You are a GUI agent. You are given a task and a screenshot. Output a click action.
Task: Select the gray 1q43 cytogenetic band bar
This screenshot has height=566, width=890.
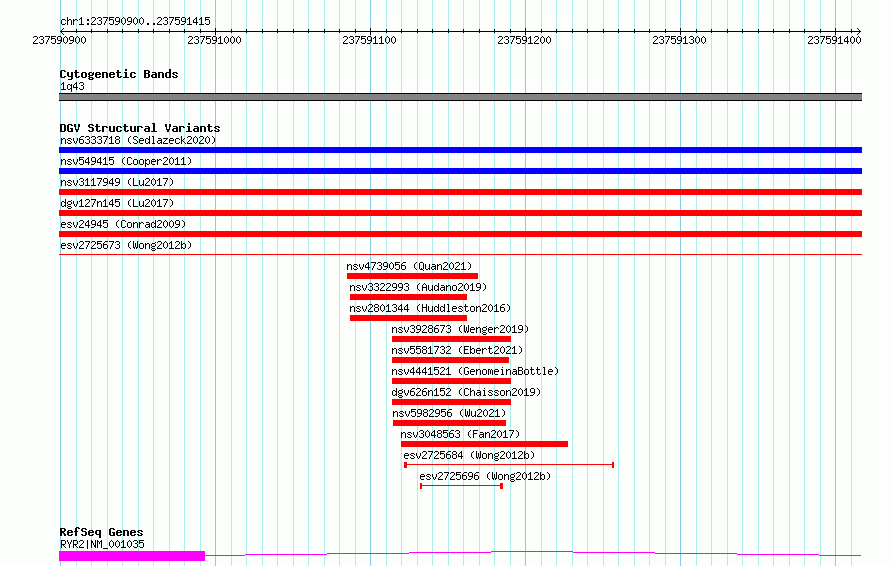tap(460, 97)
